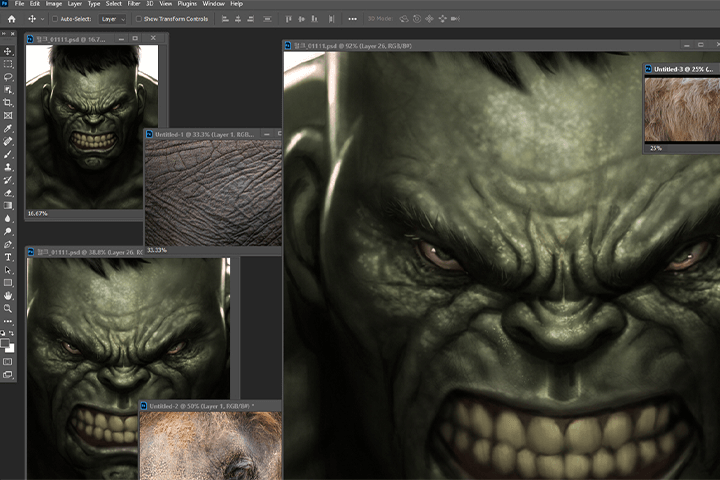The height and width of the screenshot is (480, 720).
Task: Align right edges
Action: click(251, 19)
